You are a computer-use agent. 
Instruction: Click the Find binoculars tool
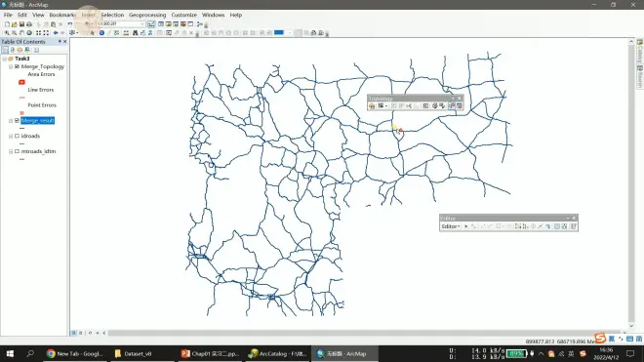pyautogui.click(x=135, y=33)
